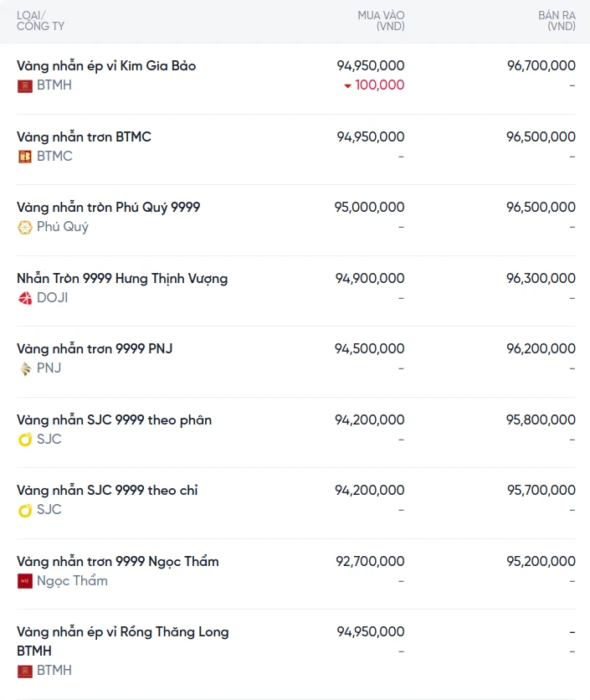
Task: Click the red DOJI logo icon
Action: (25, 298)
